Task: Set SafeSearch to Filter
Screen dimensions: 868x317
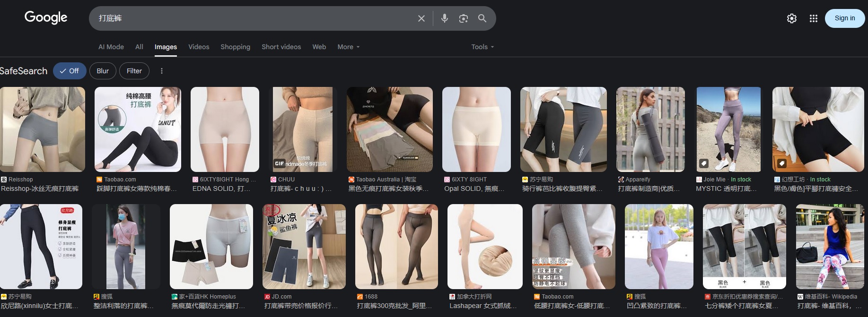Action: pos(134,71)
